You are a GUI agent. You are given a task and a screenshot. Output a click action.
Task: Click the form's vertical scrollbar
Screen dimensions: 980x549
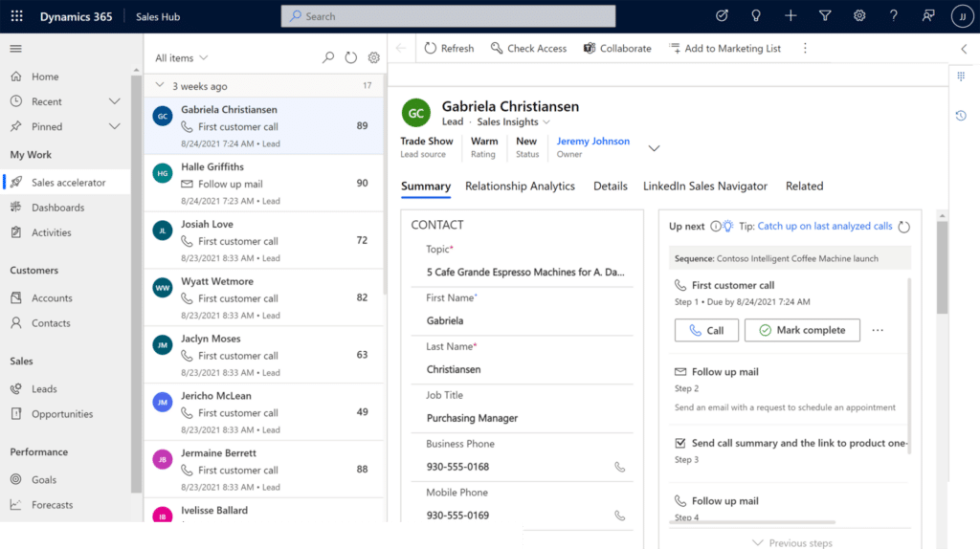tap(942, 269)
